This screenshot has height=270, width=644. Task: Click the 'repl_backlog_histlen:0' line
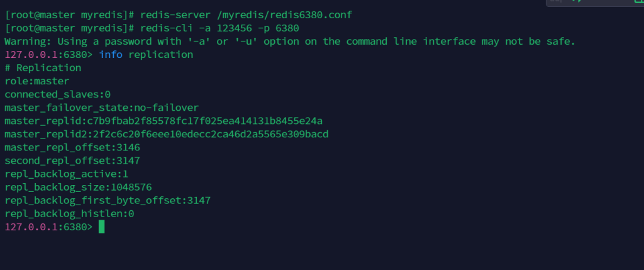point(69,213)
